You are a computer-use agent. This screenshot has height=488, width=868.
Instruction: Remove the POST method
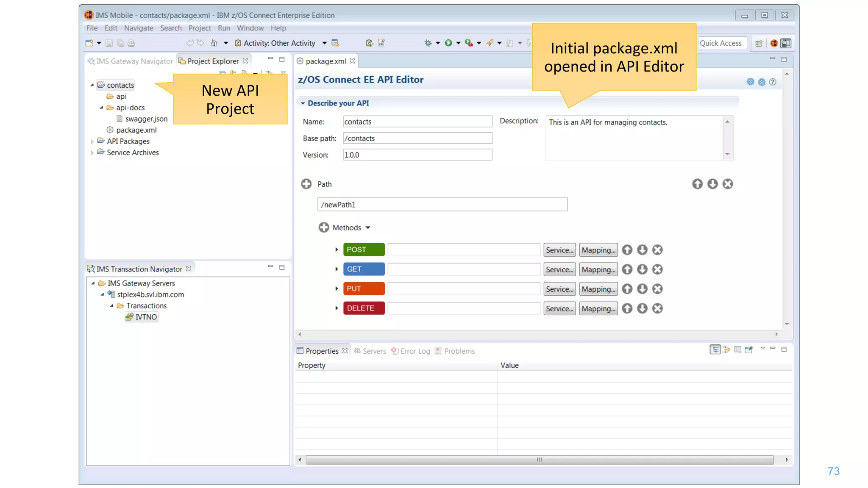[658, 250]
